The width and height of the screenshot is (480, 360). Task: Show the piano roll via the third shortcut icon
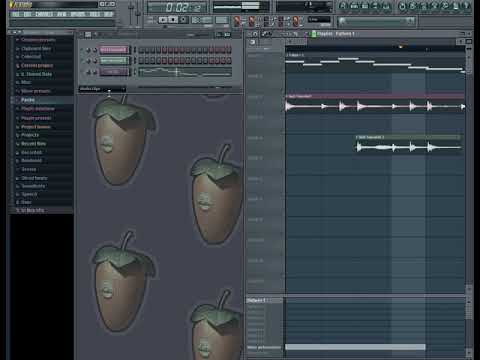[365, 6]
